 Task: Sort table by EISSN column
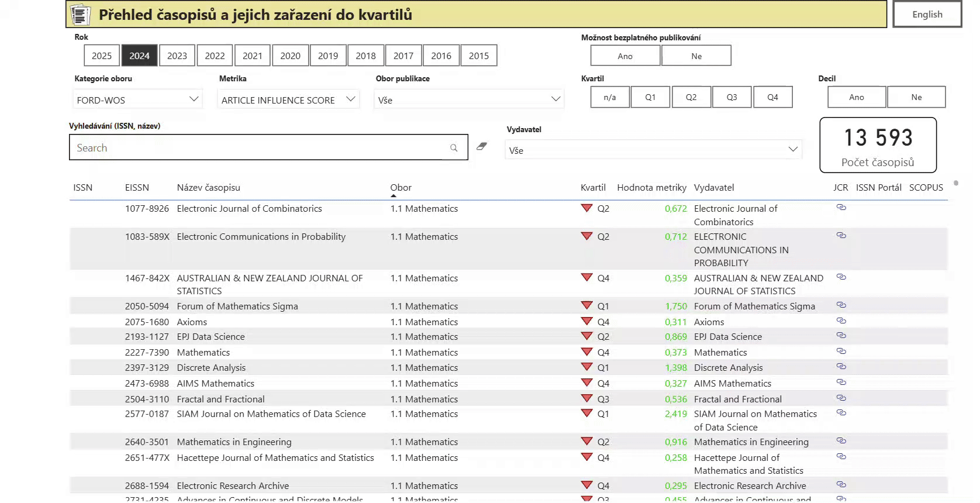click(137, 187)
